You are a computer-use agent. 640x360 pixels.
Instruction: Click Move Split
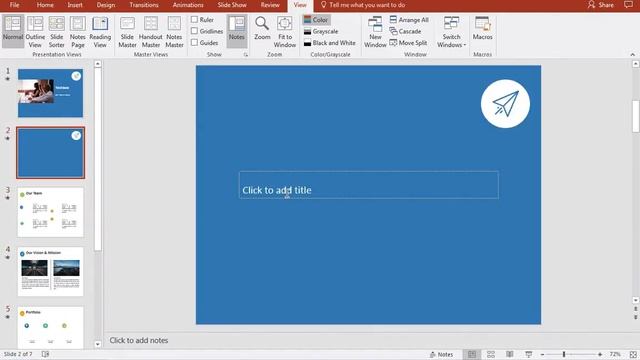[x=408, y=42]
